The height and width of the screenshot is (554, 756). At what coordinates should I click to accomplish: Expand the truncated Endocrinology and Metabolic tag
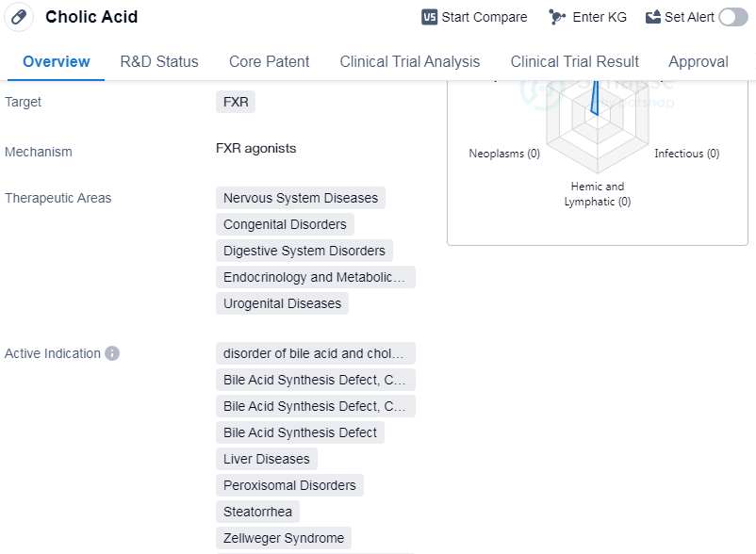point(315,277)
